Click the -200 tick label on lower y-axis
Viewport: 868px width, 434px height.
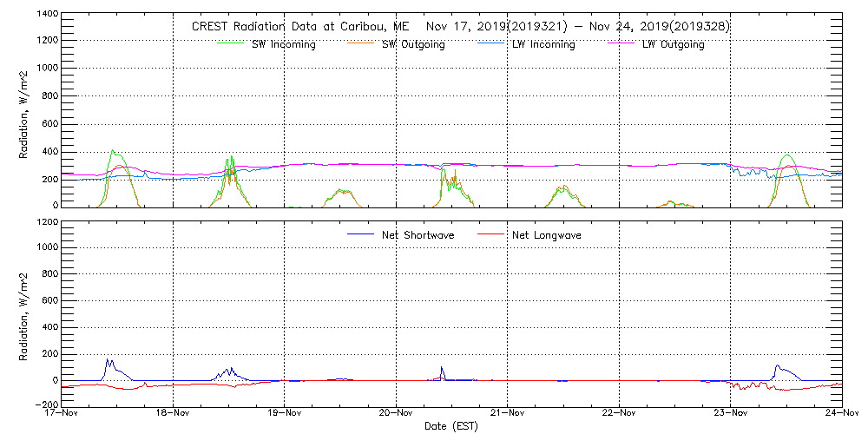point(46,404)
